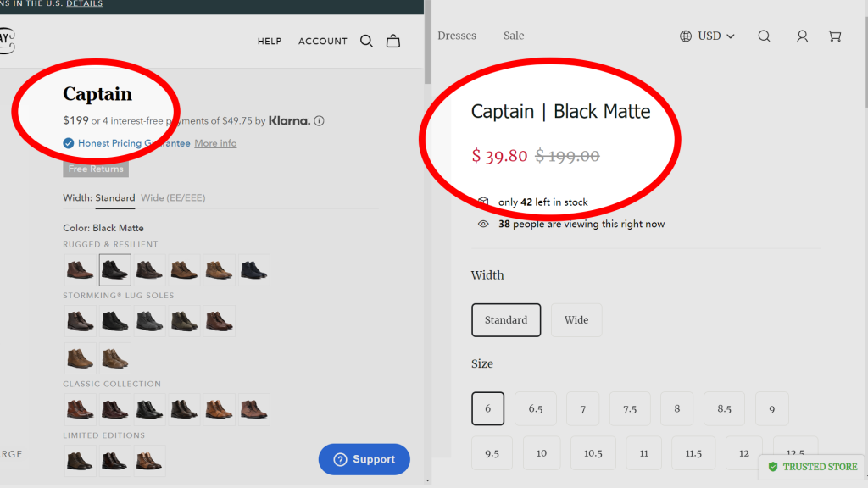The image size is (868, 488).
Task: Open the user account icon in right store
Action: point(802,36)
